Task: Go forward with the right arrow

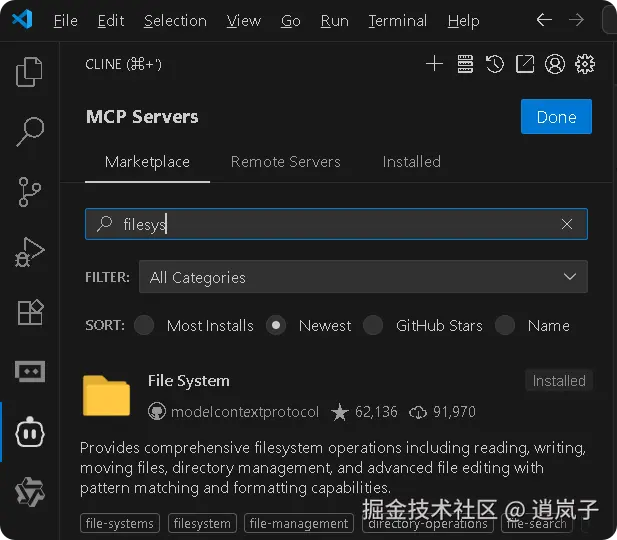Action: coord(576,20)
